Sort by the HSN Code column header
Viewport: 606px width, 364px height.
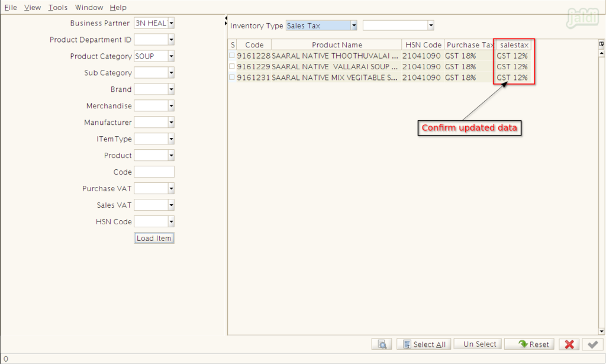click(423, 45)
